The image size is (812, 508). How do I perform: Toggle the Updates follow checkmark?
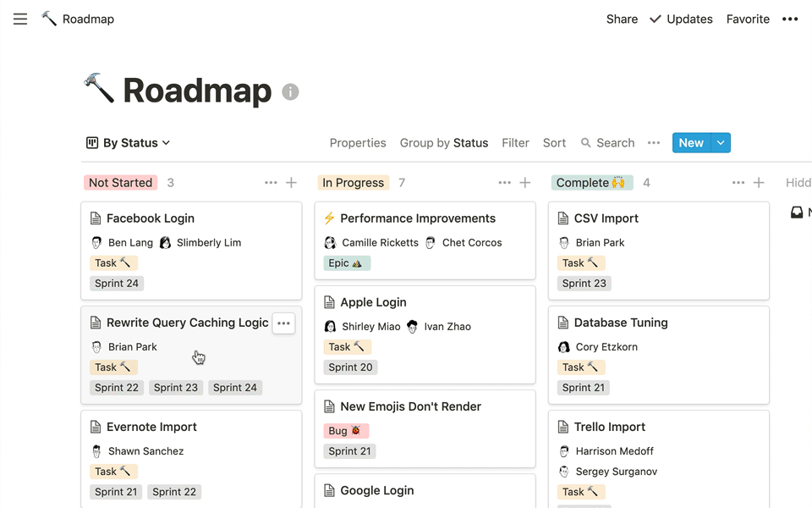(656, 19)
